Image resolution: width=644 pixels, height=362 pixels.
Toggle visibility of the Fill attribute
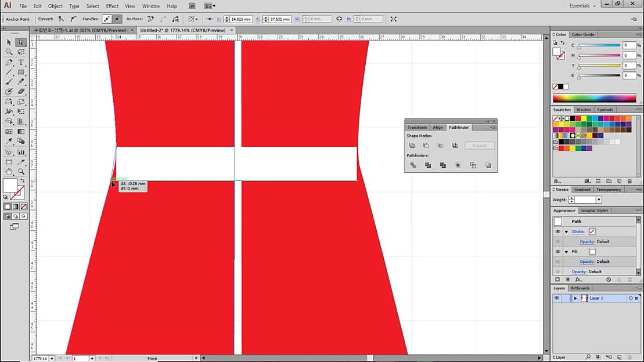557,252
